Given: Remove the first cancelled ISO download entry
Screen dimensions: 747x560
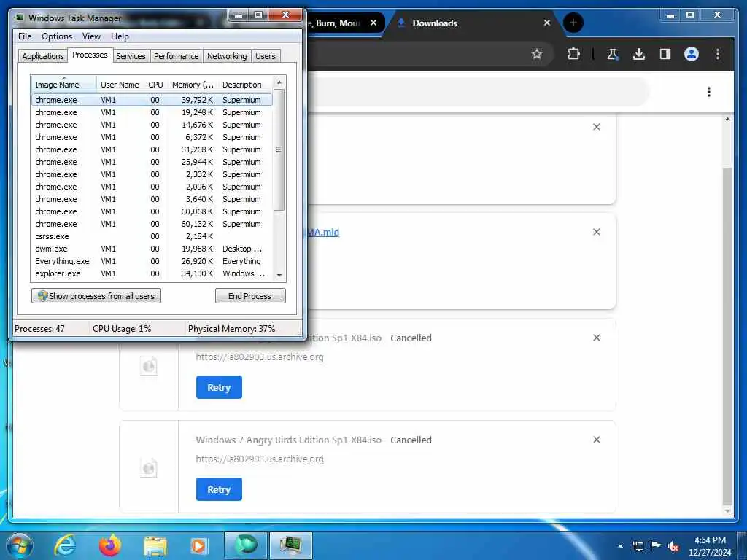Looking at the screenshot, I should click(597, 338).
